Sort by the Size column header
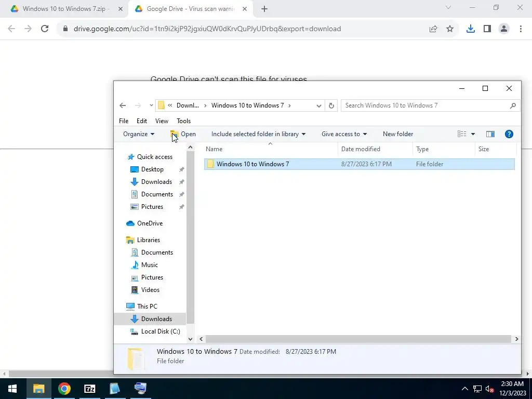 click(495, 149)
